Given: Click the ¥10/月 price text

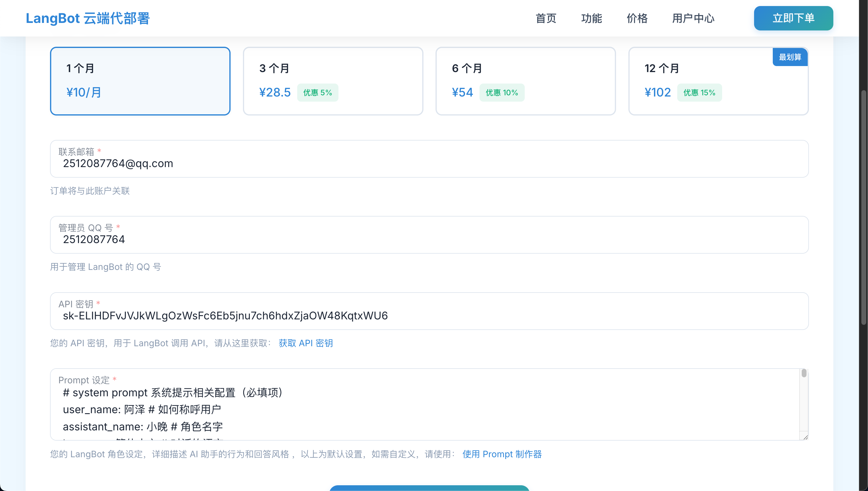Looking at the screenshot, I should [84, 92].
